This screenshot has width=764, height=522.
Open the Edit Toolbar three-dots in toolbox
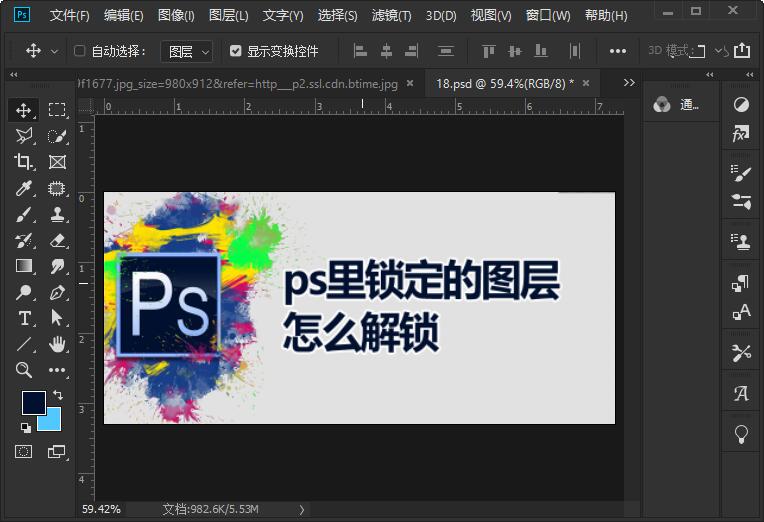57,370
